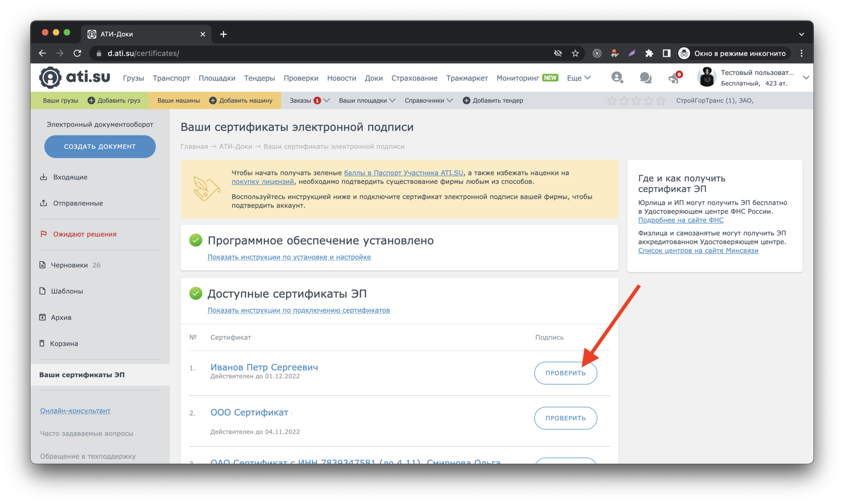Open the Грузы menu
The width and height of the screenshot is (844, 504).
133,78
